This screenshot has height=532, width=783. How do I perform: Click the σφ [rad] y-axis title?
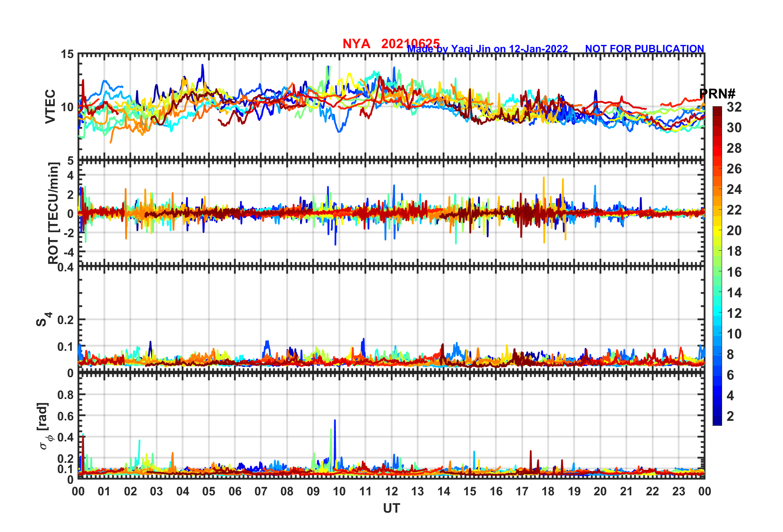click(44, 426)
